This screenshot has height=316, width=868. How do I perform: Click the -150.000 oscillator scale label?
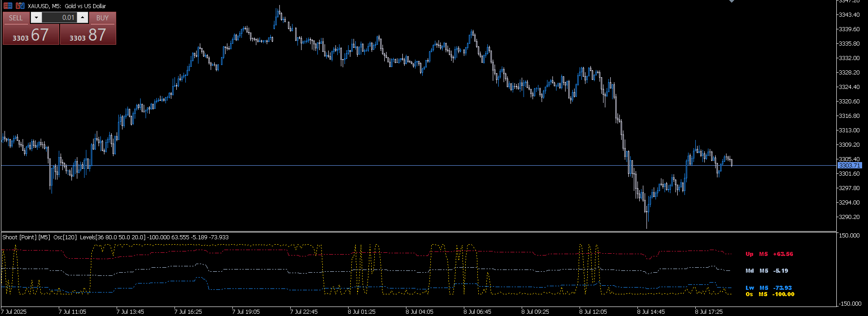(x=849, y=304)
